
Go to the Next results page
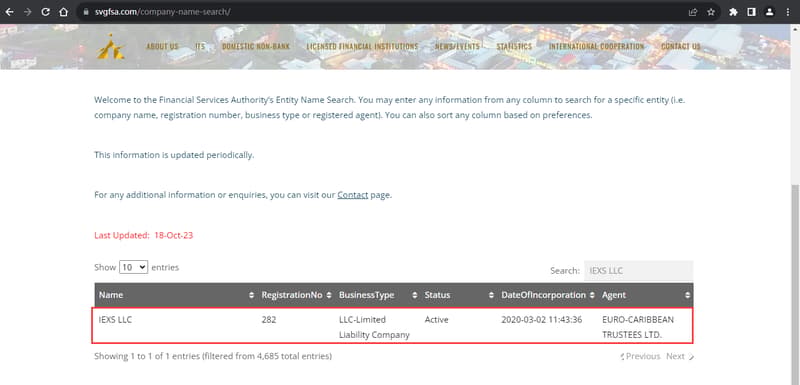(680, 356)
